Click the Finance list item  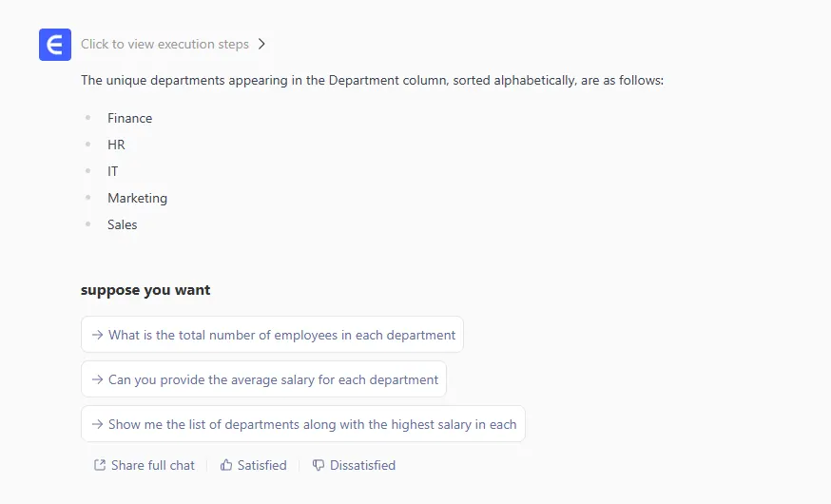(129, 119)
